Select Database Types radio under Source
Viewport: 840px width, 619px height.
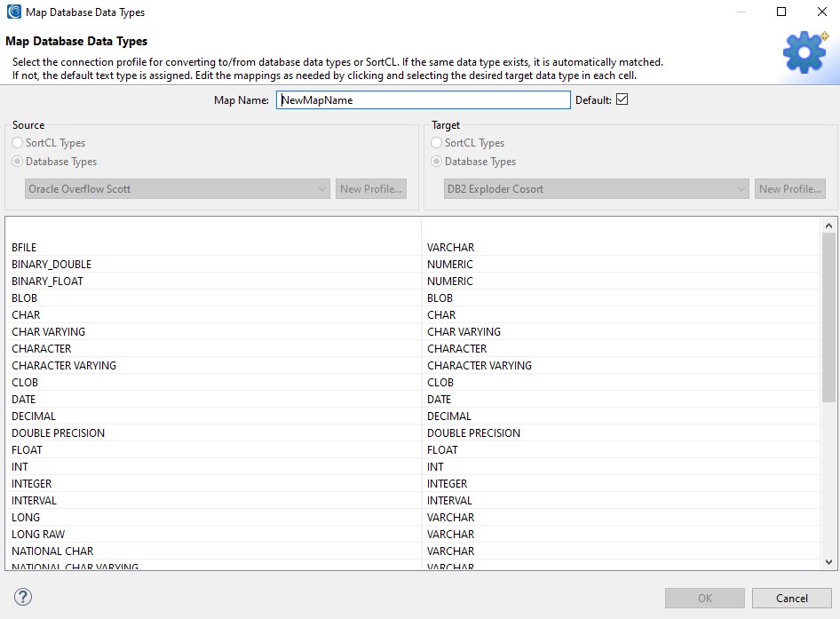pos(18,162)
